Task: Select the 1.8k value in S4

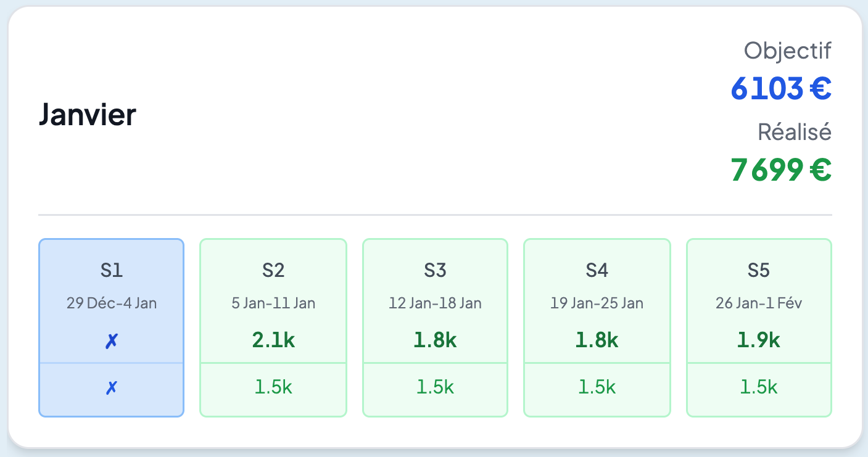Action: (x=597, y=340)
